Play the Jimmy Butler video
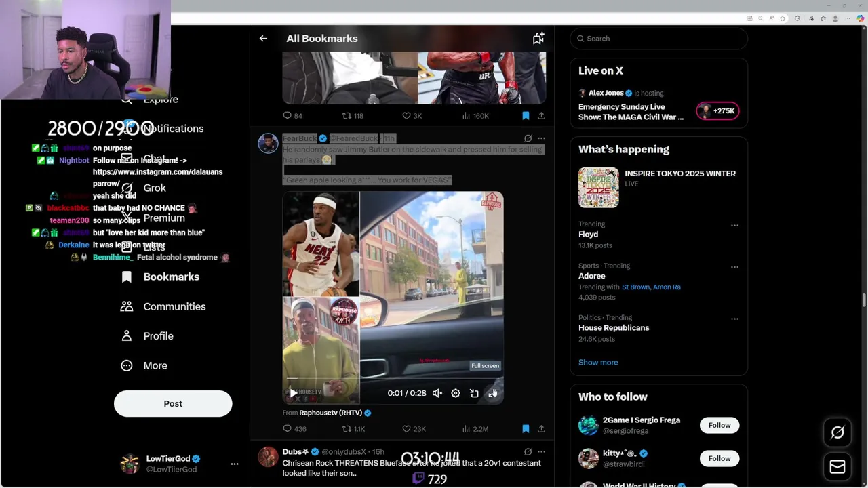Viewport: 868px width, 488px height. (x=293, y=393)
